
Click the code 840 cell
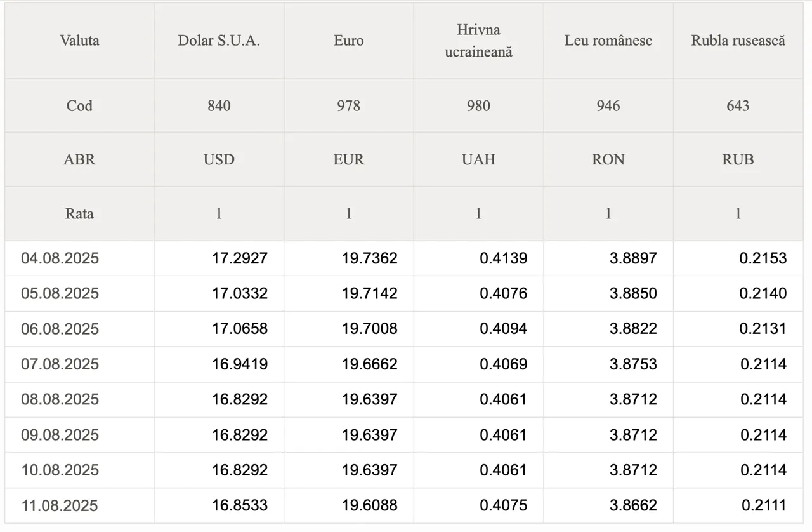coord(219,105)
